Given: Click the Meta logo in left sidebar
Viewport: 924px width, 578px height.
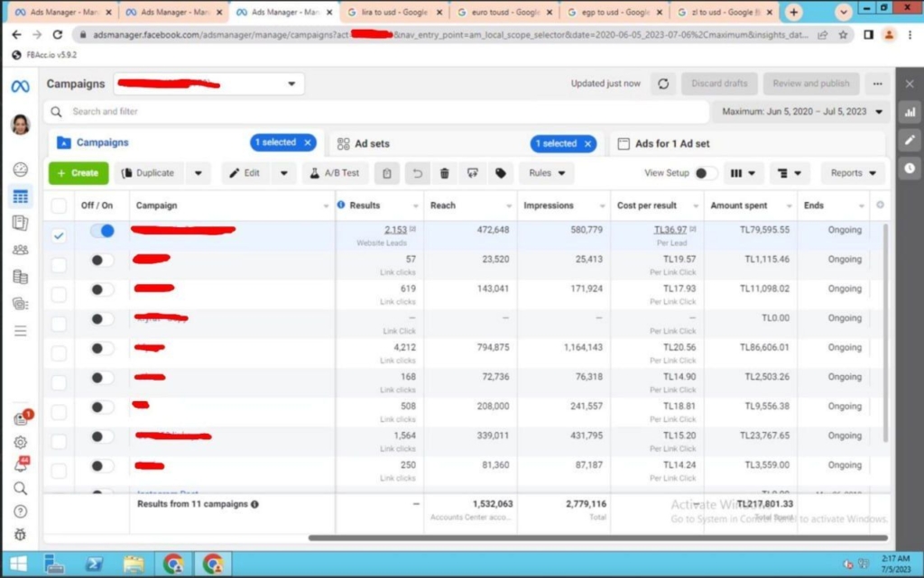Looking at the screenshot, I should 20,87.
